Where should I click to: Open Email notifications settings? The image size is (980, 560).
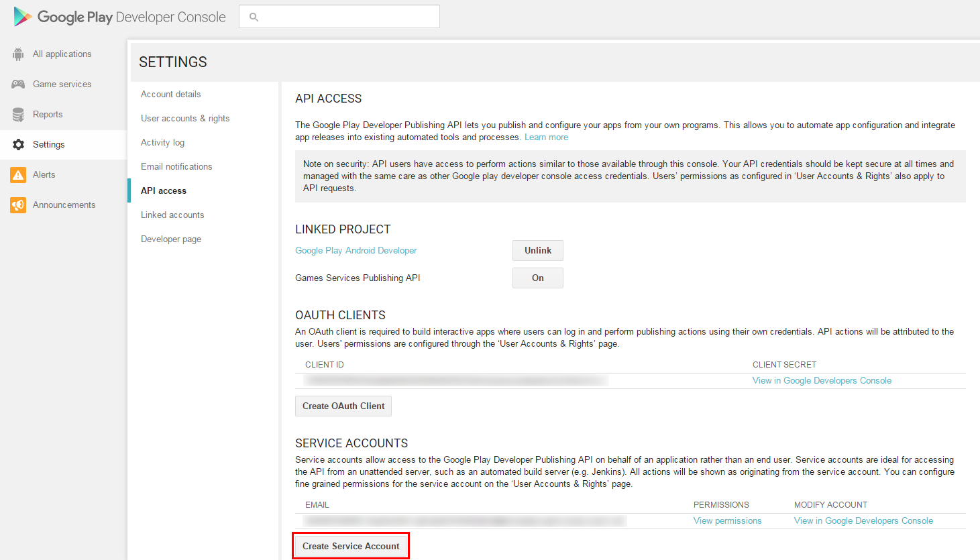pyautogui.click(x=176, y=166)
